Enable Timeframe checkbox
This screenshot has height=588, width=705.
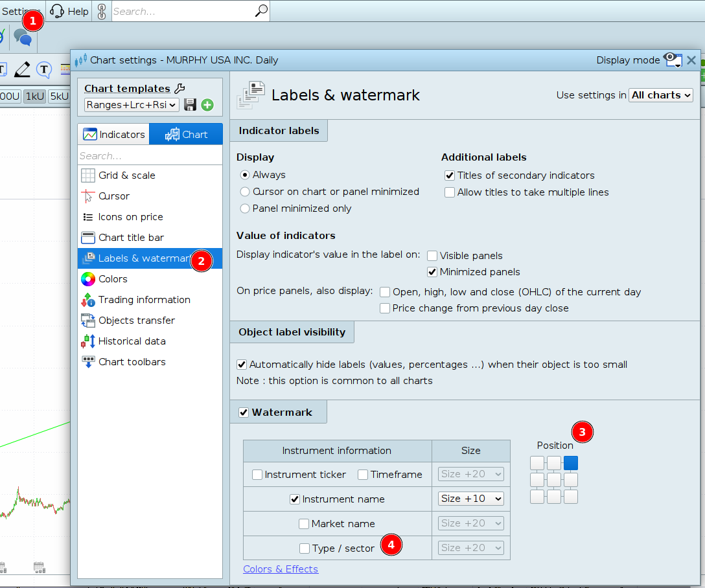pyautogui.click(x=363, y=475)
